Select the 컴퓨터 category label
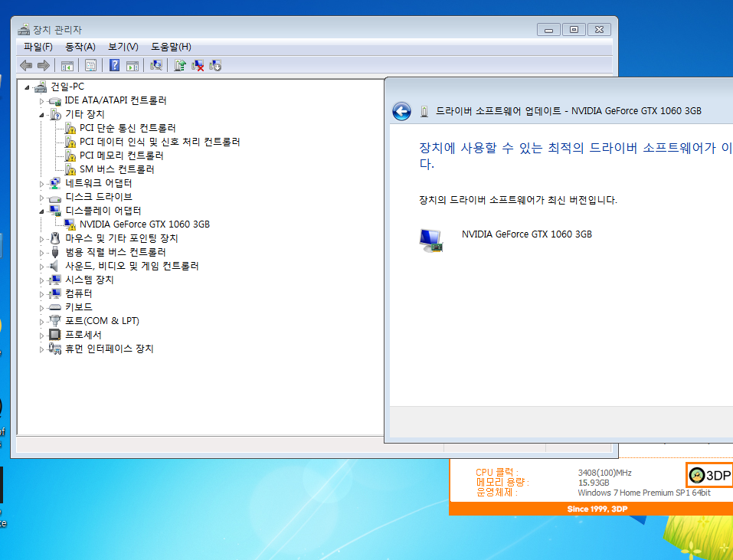This screenshot has height=560, width=733. click(x=79, y=293)
